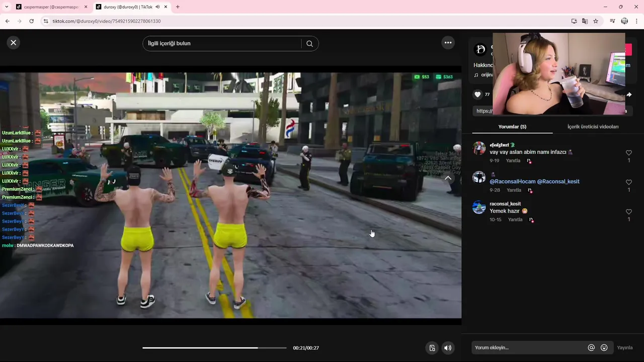Screen dimensions: 644x362
Task: Reply to the comment dated 10-15
Action: coord(515,220)
